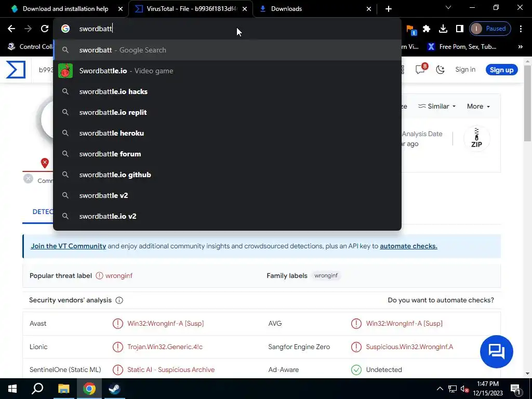Open VirusTotal notifications icon with badge 8
The width and height of the screenshot is (532, 399).
click(x=421, y=69)
